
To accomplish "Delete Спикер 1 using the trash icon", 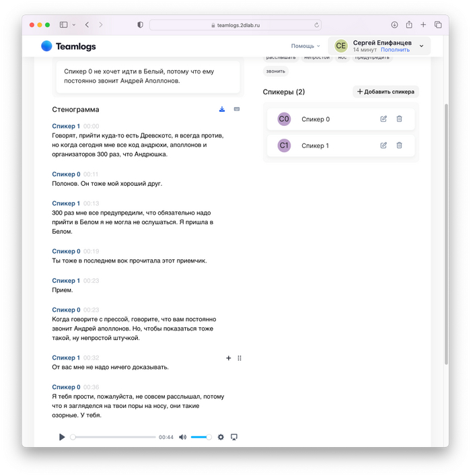I will [399, 145].
